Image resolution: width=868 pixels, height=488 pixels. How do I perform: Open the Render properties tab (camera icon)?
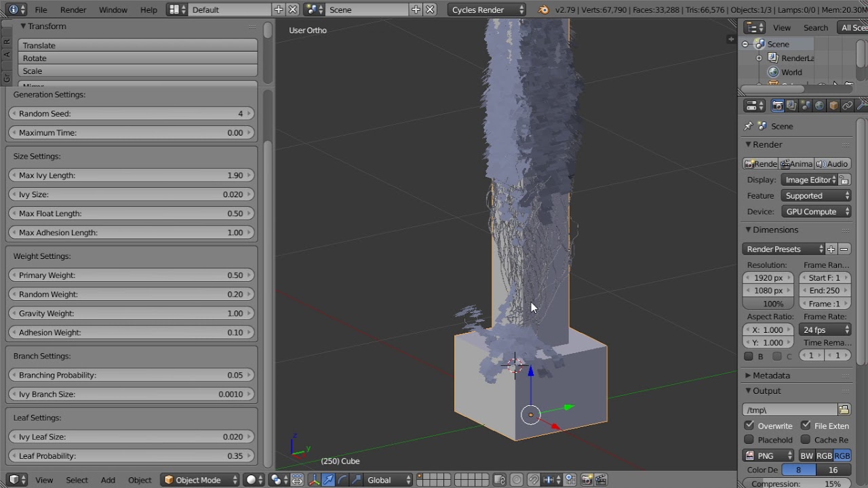point(777,106)
